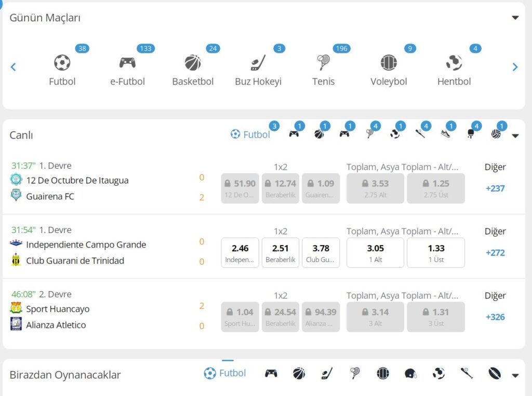
Task: Click the rugby ball icon in Birazdan Oynanacaklar
Action: 494,373
